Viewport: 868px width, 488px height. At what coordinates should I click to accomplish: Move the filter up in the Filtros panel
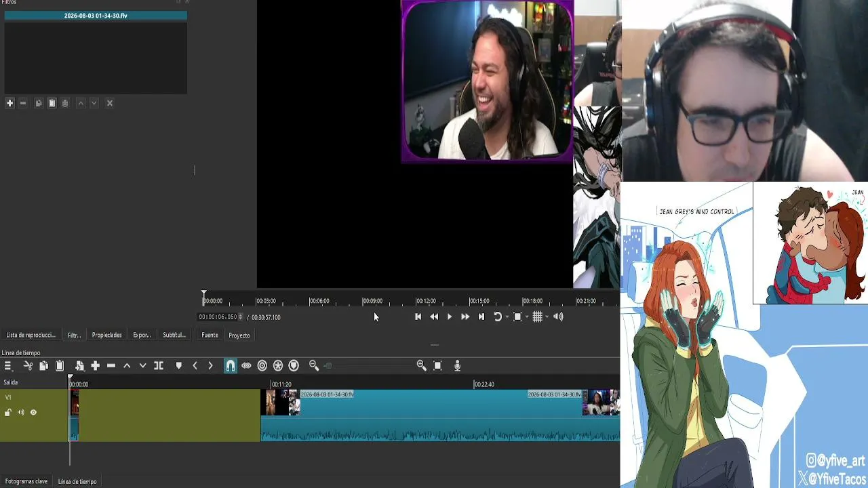(81, 103)
